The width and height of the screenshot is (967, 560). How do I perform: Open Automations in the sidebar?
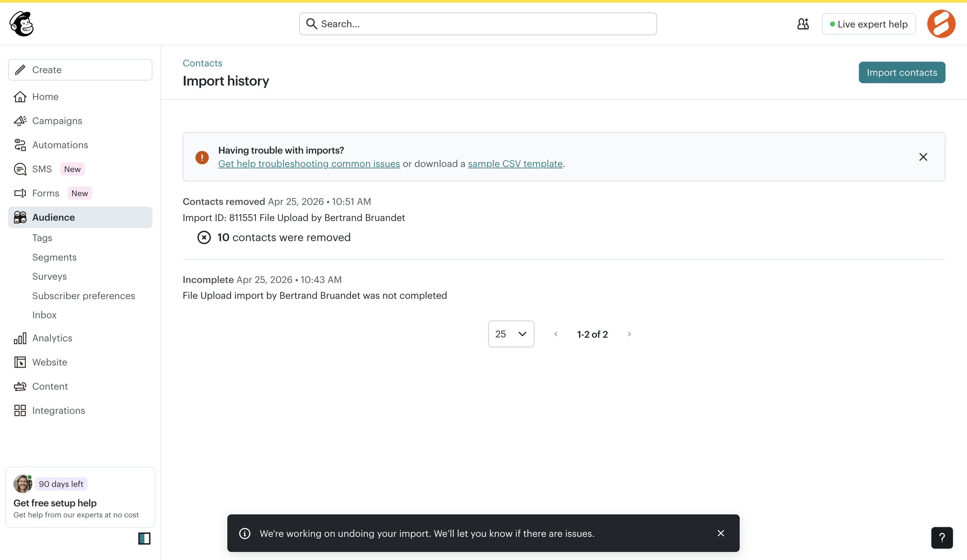(80, 145)
